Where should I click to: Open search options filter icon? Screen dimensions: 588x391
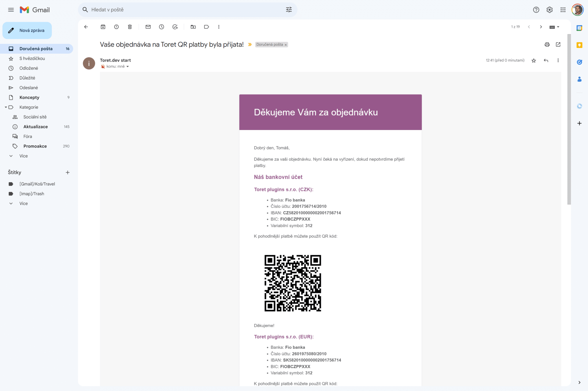(289, 10)
